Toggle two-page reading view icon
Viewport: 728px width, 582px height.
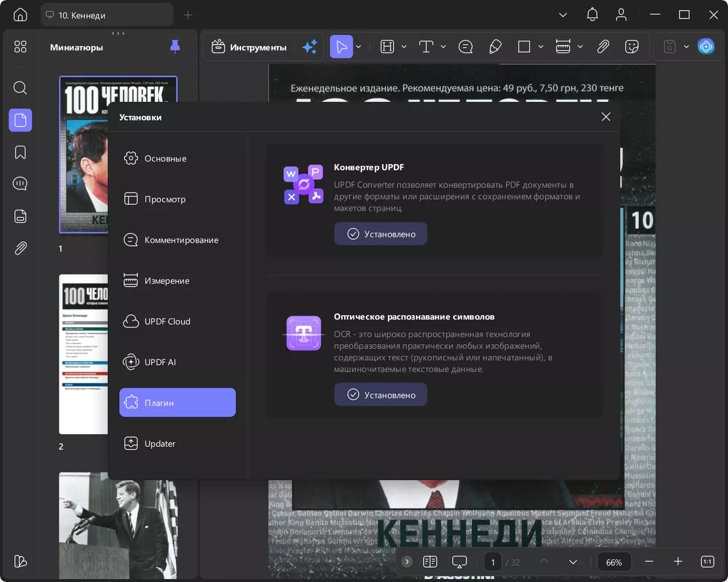pyautogui.click(x=430, y=562)
